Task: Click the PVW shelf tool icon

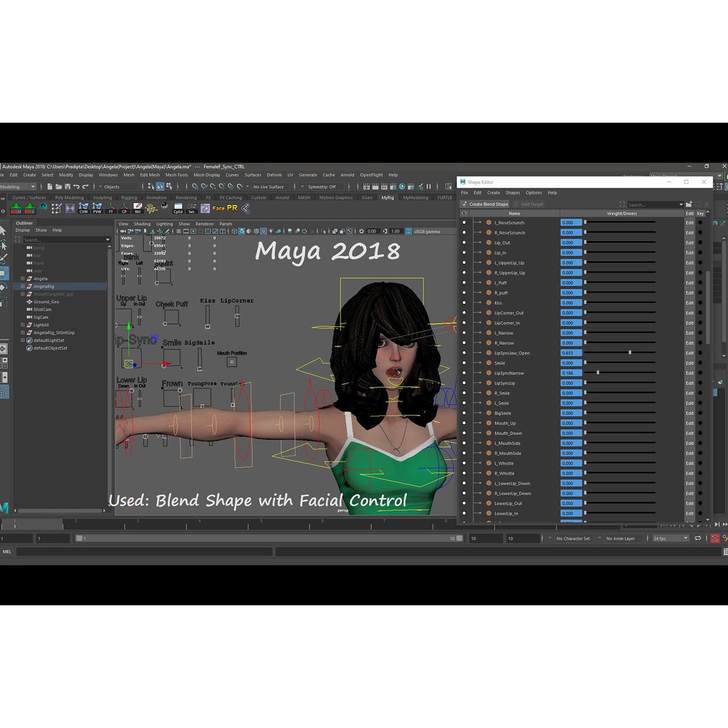Action: [x=97, y=208]
